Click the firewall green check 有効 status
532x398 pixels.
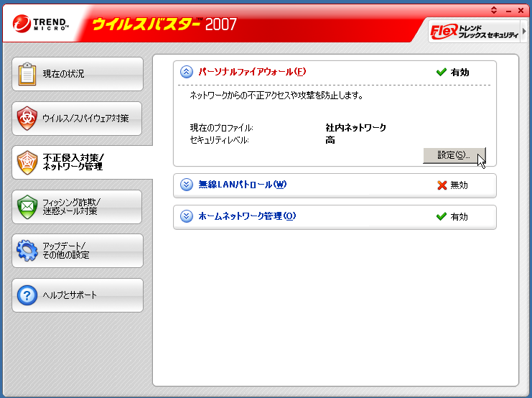pyautogui.click(x=452, y=73)
